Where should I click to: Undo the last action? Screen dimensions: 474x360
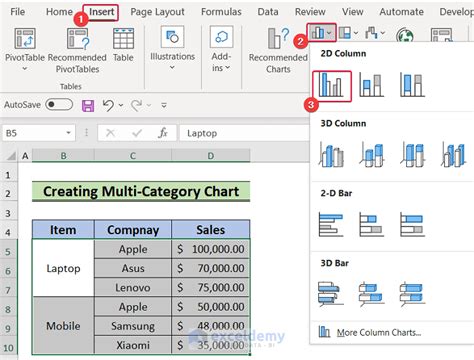[108, 105]
